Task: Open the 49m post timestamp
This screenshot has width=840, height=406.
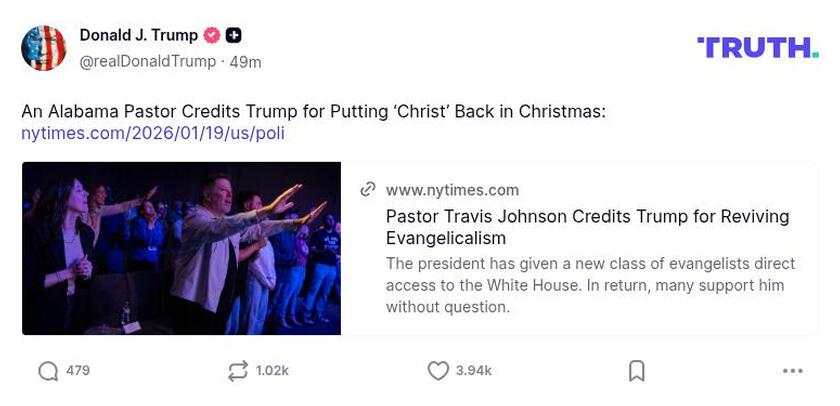Action: pos(246,62)
